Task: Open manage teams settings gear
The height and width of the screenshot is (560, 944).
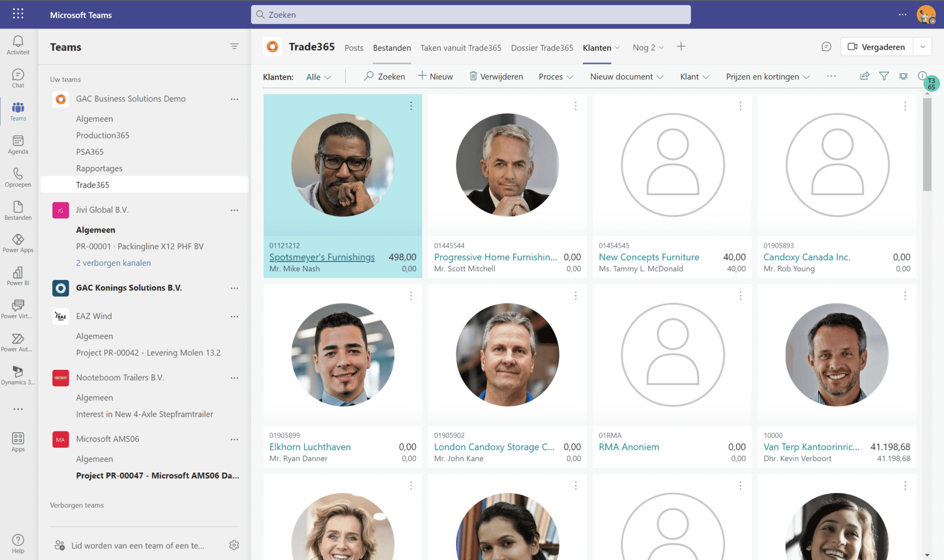Action: pyautogui.click(x=234, y=545)
